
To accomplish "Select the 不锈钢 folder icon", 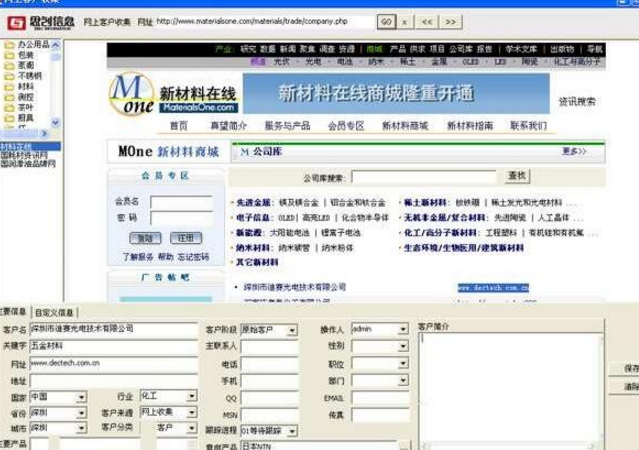I will point(10,76).
